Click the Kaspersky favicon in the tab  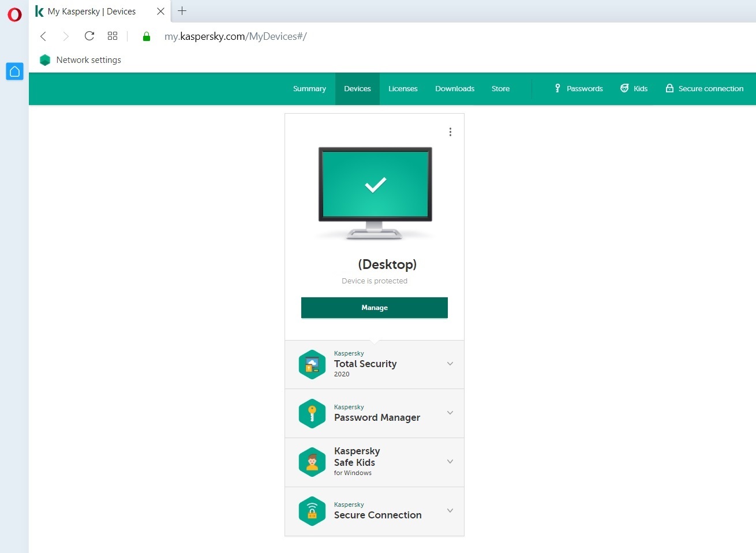tap(39, 11)
